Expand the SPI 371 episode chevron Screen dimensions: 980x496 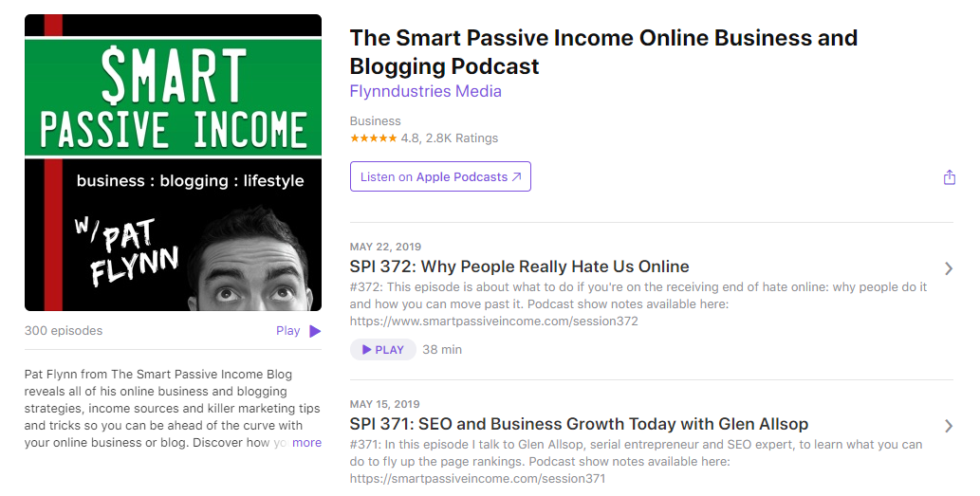pyautogui.click(x=949, y=426)
